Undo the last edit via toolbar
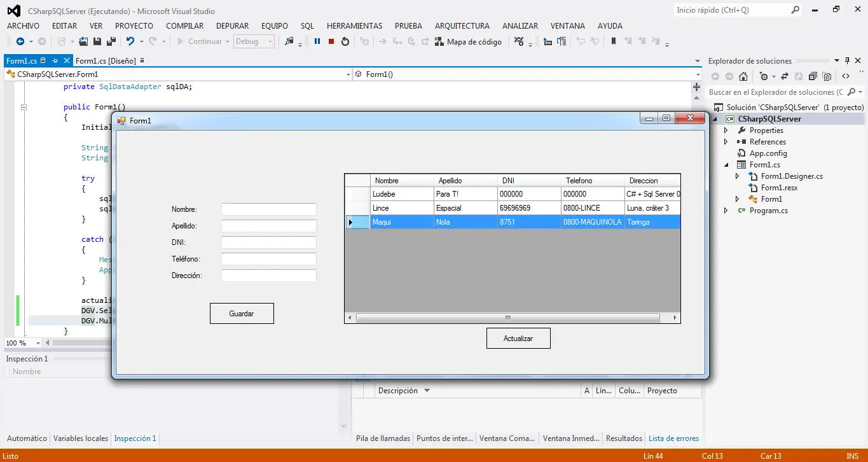 point(130,41)
